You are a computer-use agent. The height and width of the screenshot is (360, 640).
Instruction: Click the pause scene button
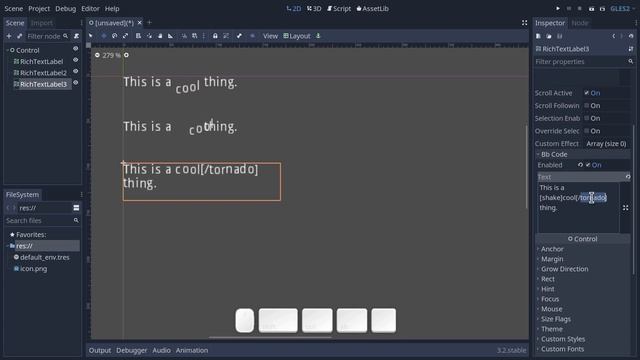coord(569,9)
